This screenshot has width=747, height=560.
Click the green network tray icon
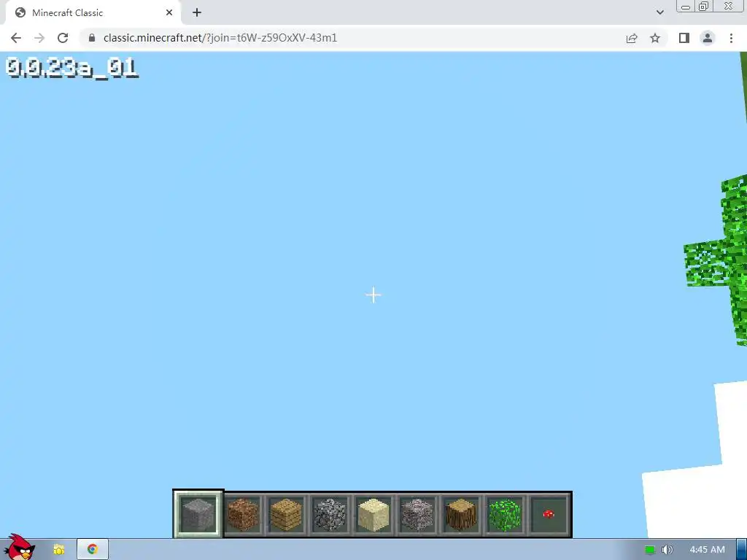click(650, 550)
